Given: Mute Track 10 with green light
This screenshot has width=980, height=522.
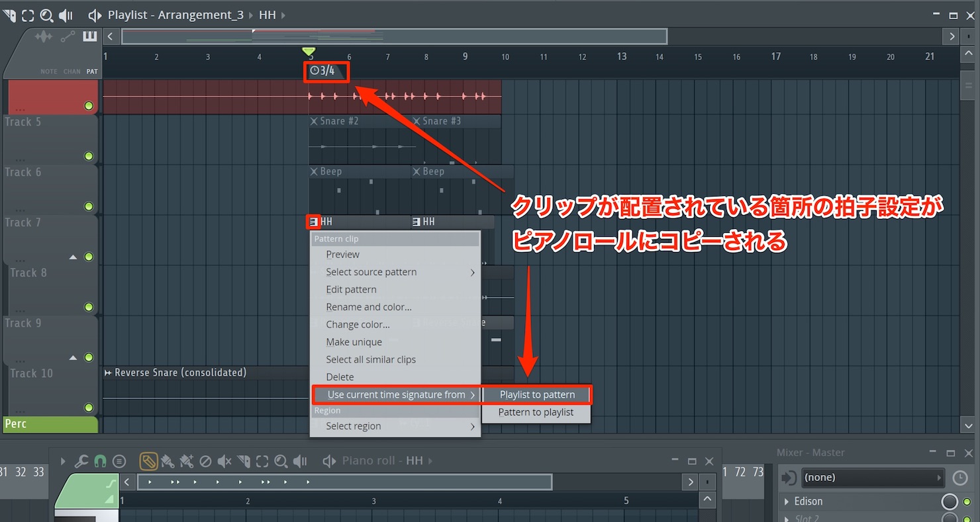Looking at the screenshot, I should (89, 408).
